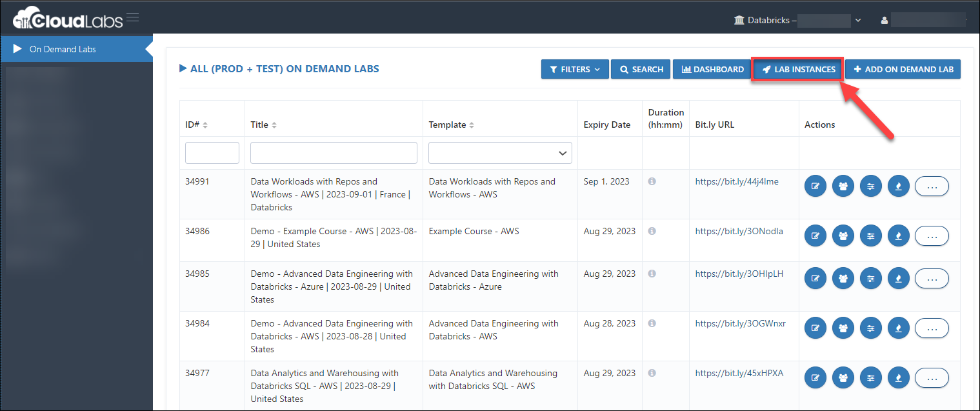Click URL https://bit.ly/45xHPXA
Image resolution: width=980 pixels, height=411 pixels.
coord(739,373)
